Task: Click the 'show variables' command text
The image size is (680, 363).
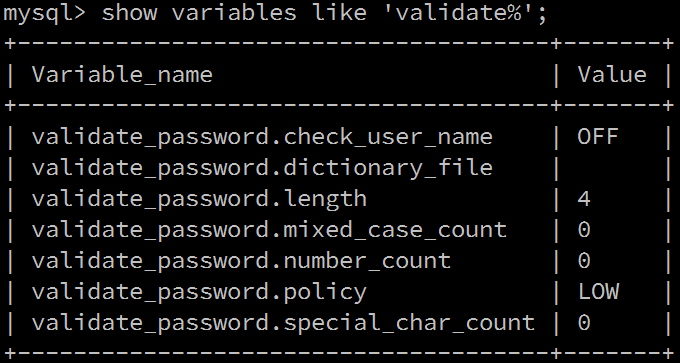Action: click(x=199, y=13)
